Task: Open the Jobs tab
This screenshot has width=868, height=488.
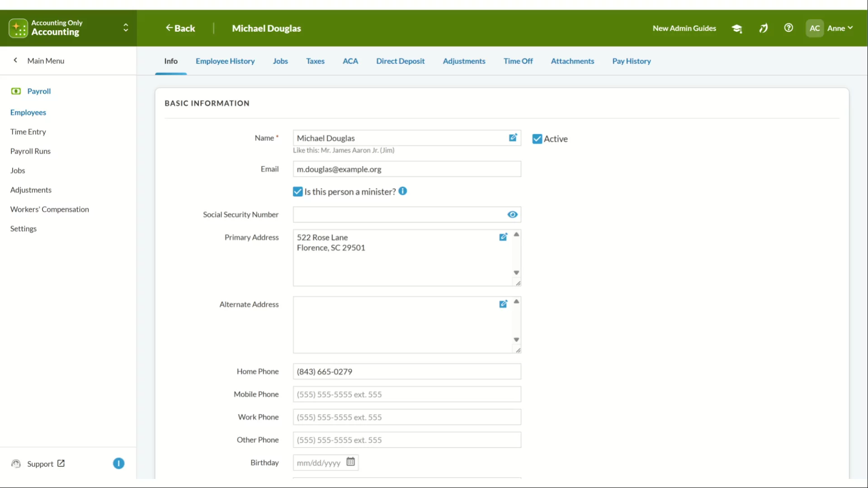Action: coord(280,61)
